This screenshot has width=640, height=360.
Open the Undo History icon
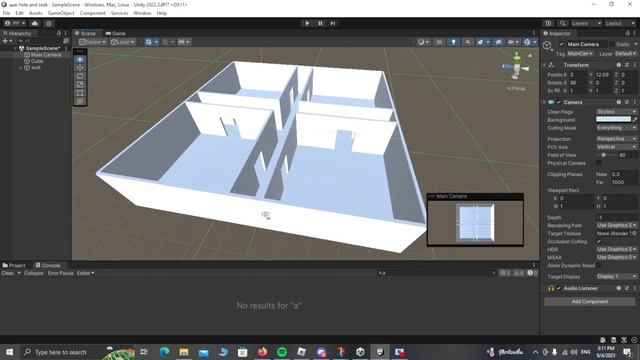[x=548, y=23]
